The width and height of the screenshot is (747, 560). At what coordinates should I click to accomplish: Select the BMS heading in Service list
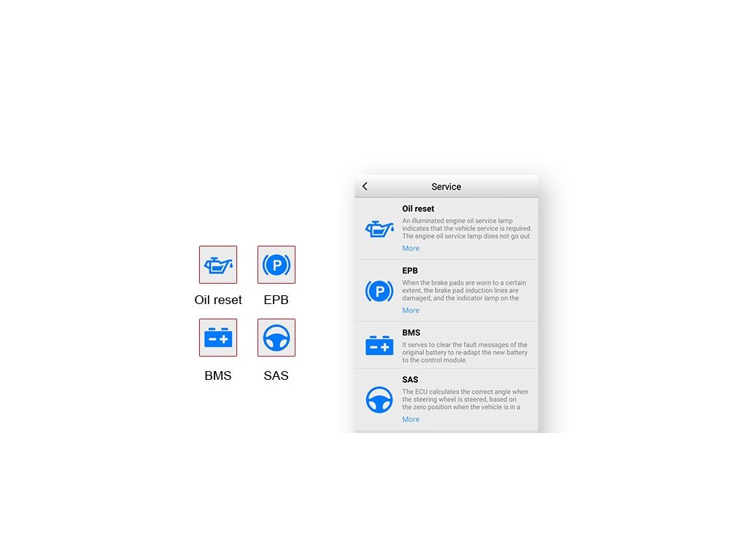pos(411,332)
